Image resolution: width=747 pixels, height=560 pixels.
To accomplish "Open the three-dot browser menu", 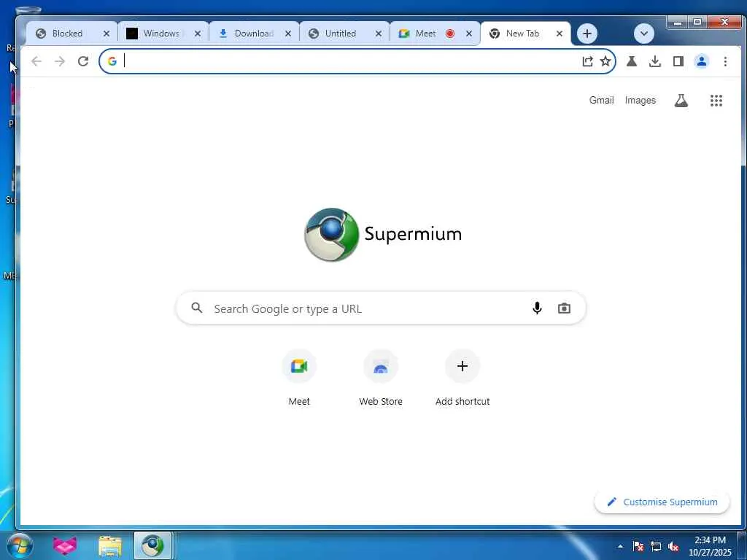I will (x=725, y=61).
